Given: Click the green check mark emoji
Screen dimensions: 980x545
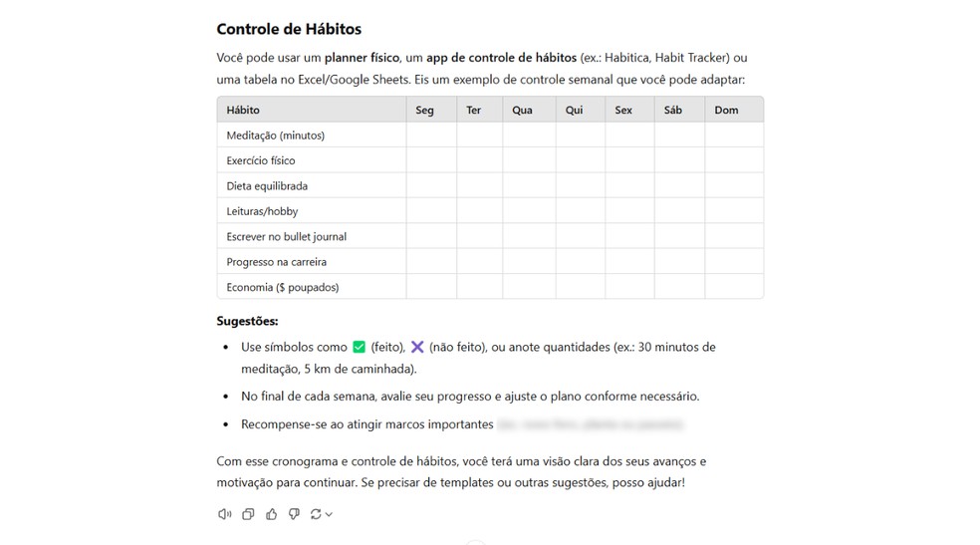Looking at the screenshot, I should point(359,347).
